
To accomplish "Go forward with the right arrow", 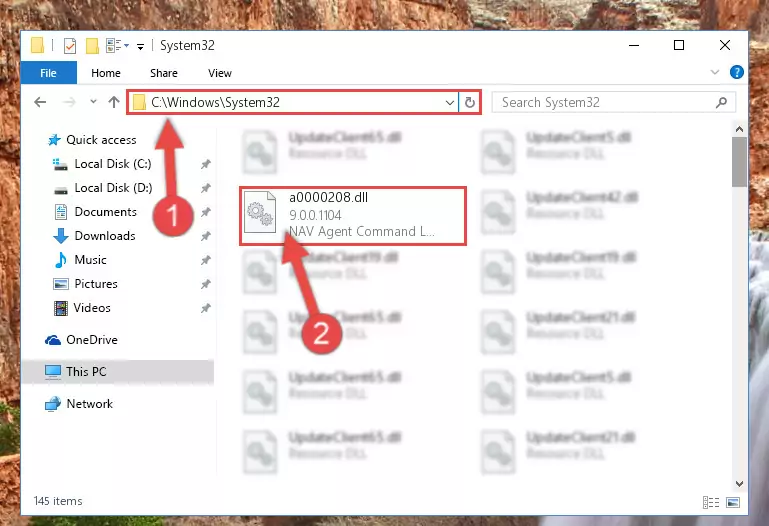I will click(70, 102).
